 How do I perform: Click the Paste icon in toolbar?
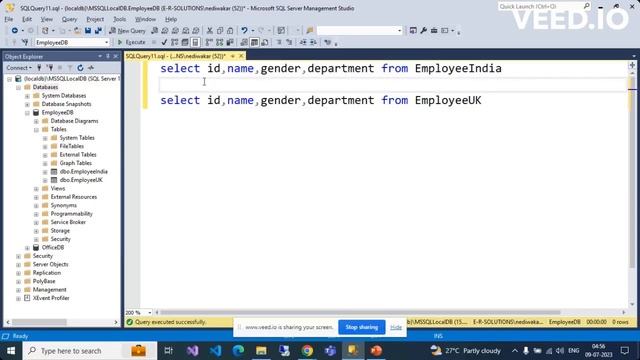coord(230,31)
